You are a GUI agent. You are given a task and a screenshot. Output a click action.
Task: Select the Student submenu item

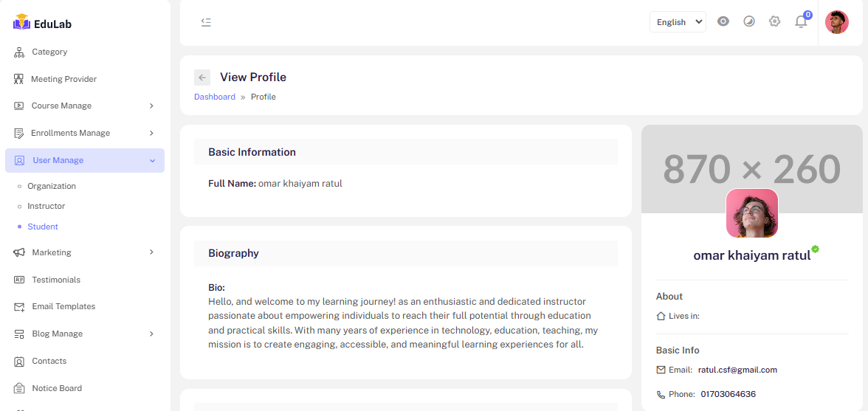pyautogui.click(x=43, y=227)
